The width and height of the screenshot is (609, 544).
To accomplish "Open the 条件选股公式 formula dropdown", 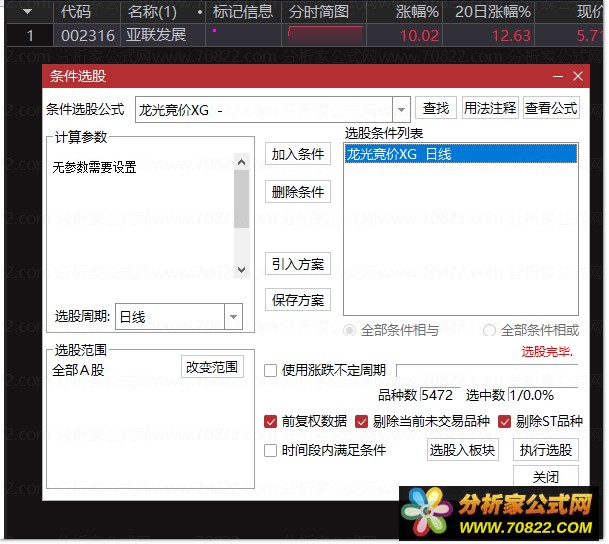I will tap(401, 109).
